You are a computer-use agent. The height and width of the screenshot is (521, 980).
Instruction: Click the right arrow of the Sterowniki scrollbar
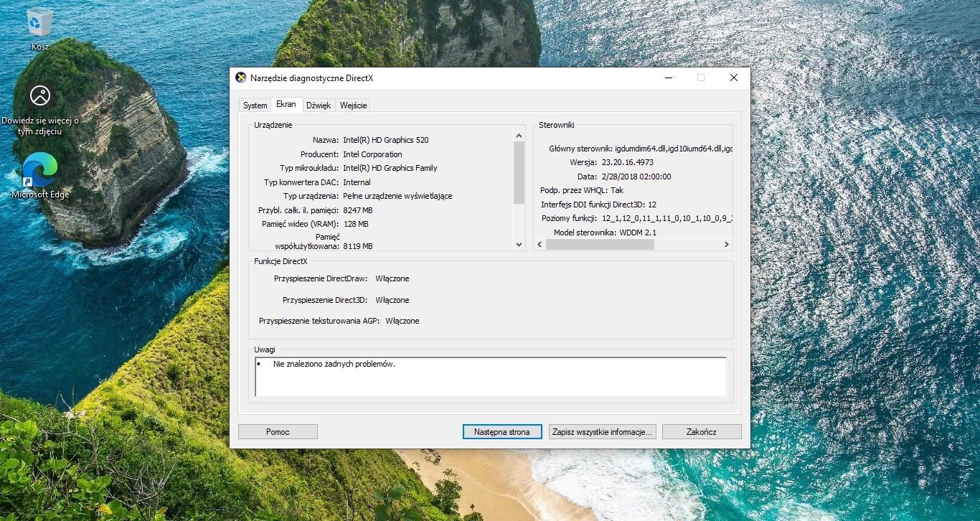[x=726, y=245]
